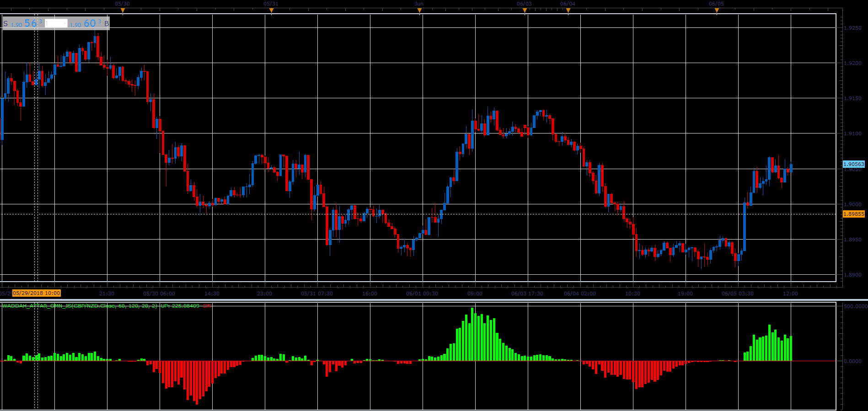Screen dimensions: 868x411
Task: Click the 1.9000 price axis label
Action: click(852, 204)
